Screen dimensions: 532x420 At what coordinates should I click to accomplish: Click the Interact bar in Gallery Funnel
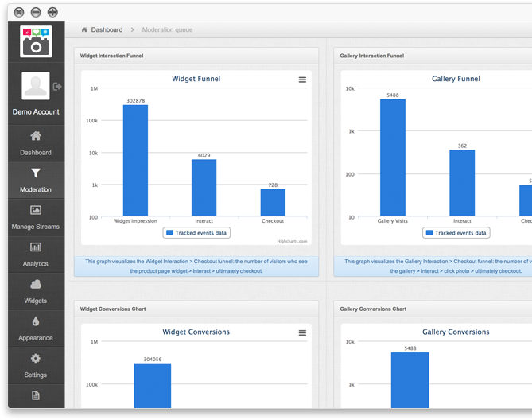pyautogui.click(x=462, y=183)
